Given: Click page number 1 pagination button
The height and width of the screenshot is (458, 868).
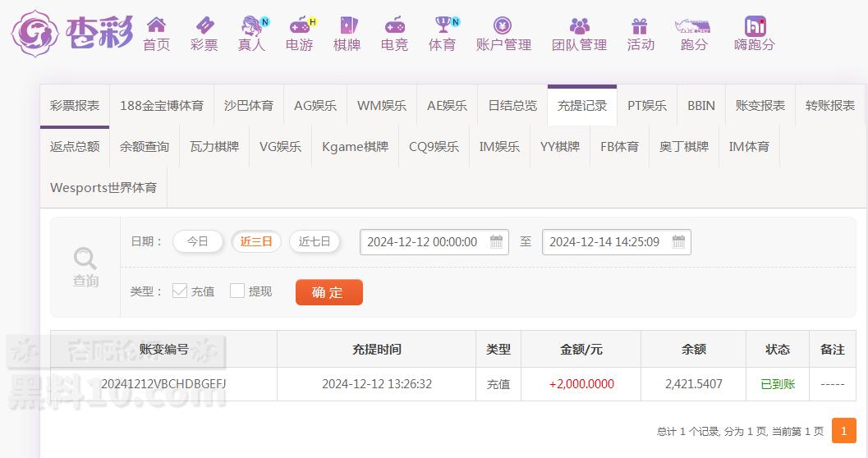Looking at the screenshot, I should [x=843, y=431].
